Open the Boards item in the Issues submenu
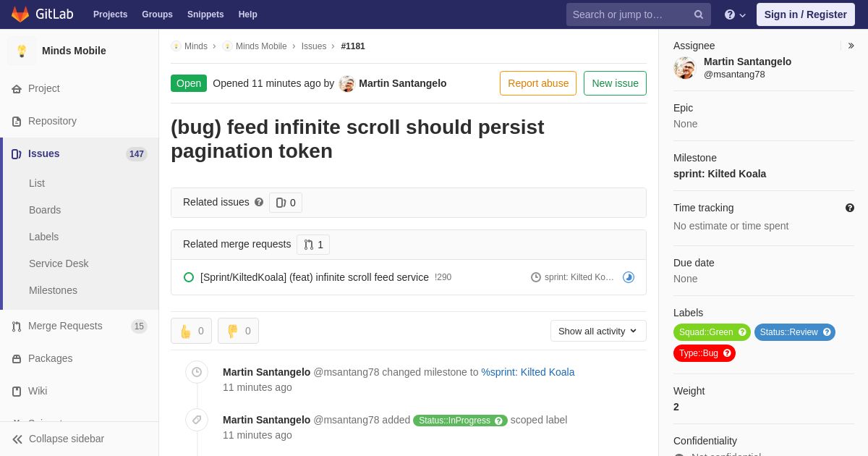 (x=45, y=210)
